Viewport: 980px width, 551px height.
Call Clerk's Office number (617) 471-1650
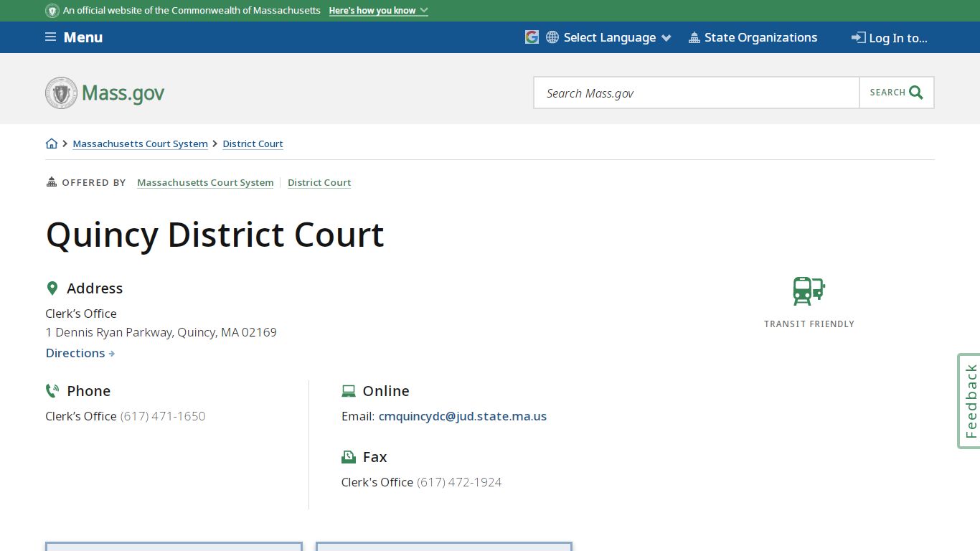pos(163,416)
